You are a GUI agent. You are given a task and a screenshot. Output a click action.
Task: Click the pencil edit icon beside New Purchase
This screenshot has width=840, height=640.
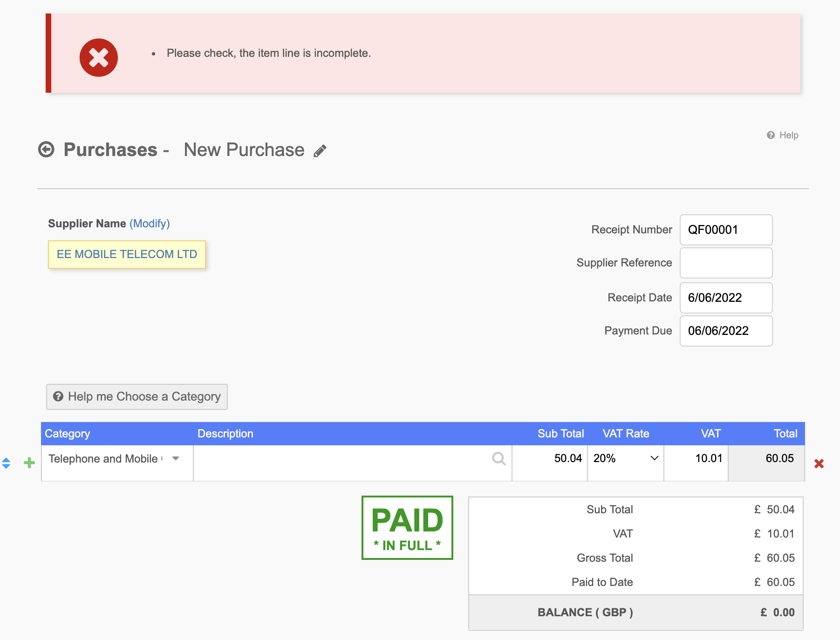(320, 151)
